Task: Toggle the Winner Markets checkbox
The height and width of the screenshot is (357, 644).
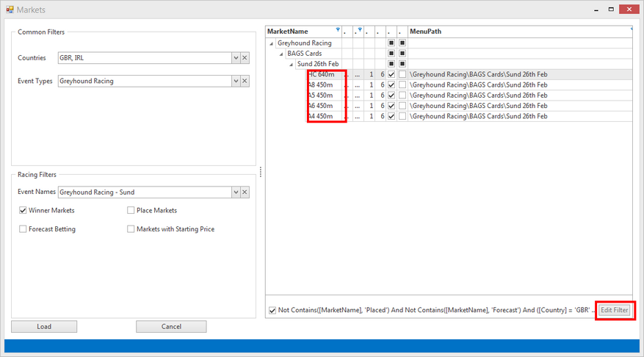Action: 23,210
